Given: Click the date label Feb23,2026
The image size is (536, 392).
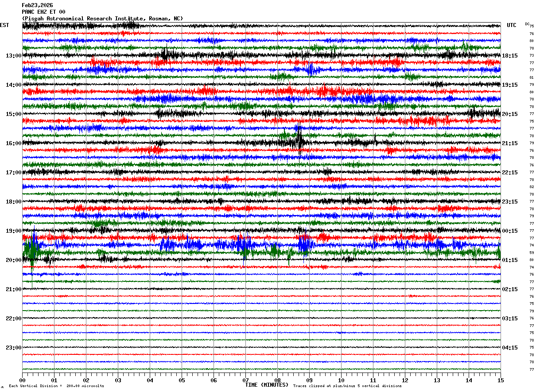Looking at the screenshot, I should click(x=37, y=5).
